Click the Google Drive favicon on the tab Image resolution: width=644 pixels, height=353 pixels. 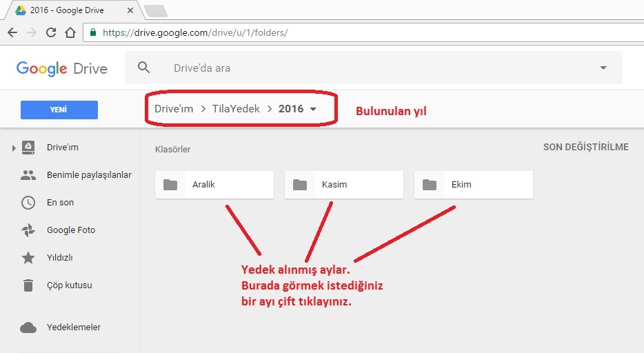20,10
